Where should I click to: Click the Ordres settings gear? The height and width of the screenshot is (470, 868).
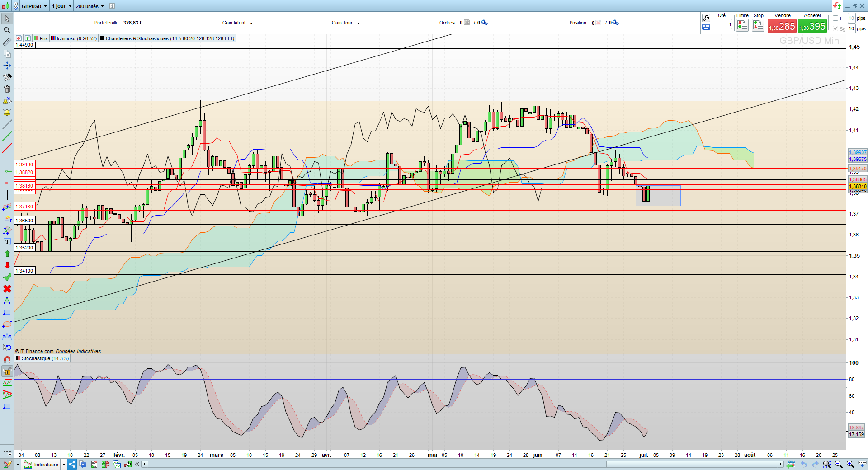[484, 23]
